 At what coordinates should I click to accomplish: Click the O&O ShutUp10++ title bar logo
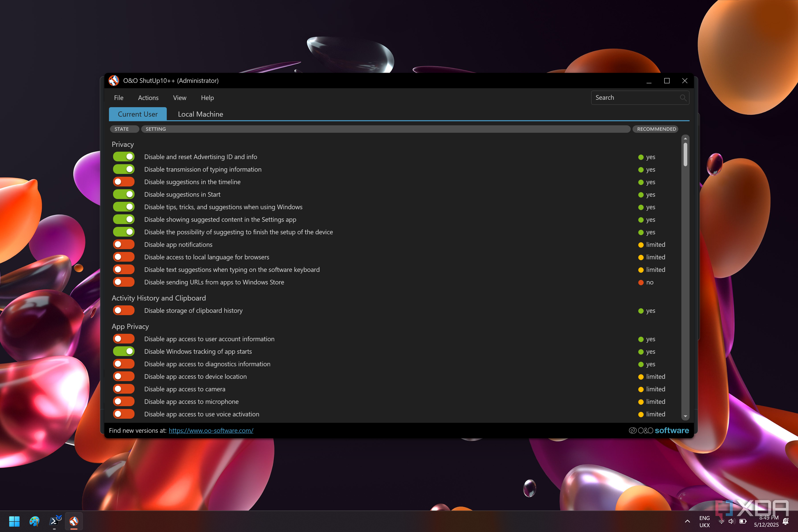pyautogui.click(x=114, y=81)
